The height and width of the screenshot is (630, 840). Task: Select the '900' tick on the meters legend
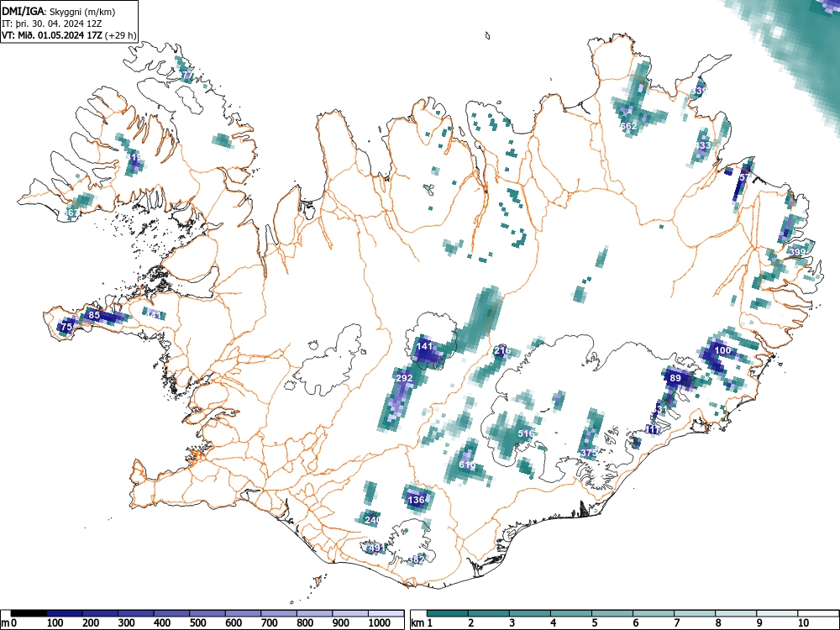click(x=341, y=623)
